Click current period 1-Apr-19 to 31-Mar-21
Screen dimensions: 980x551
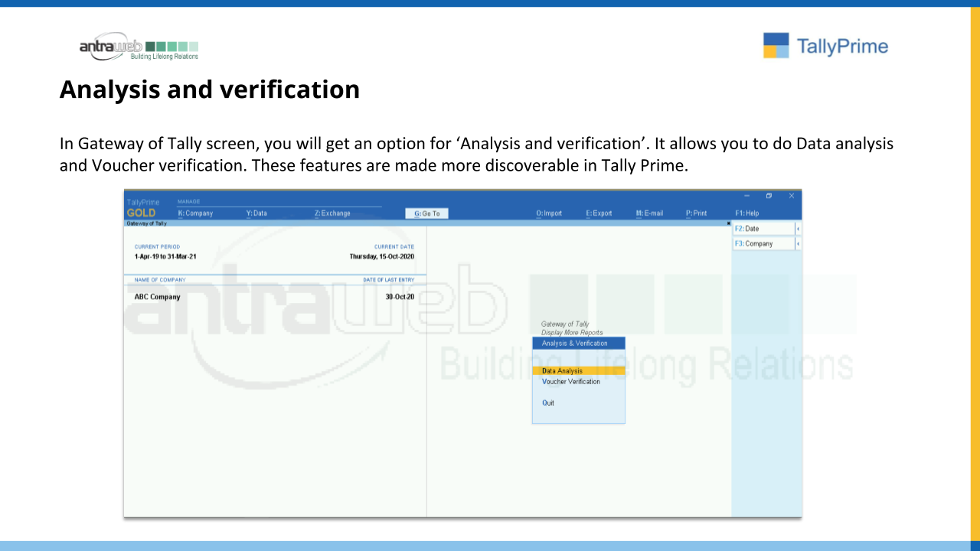pos(165,256)
